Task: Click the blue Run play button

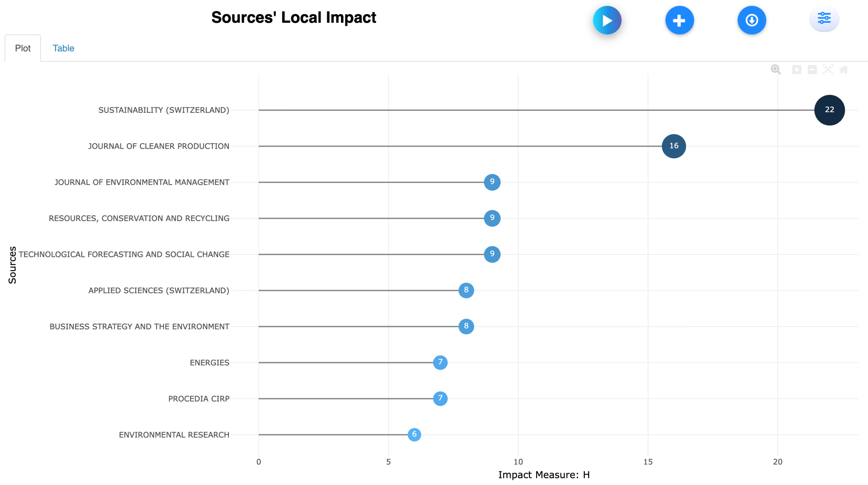Action: tap(607, 20)
